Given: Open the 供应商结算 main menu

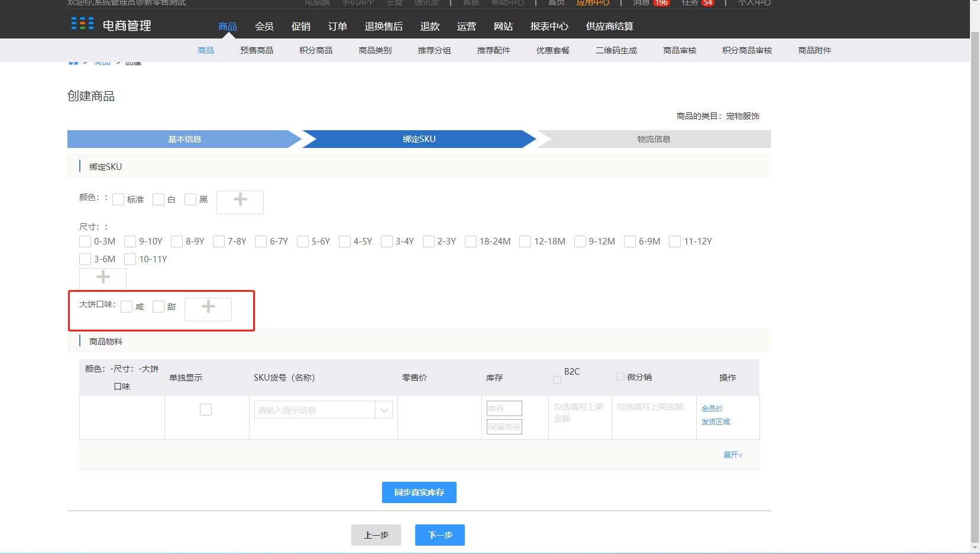Looking at the screenshot, I should point(609,26).
